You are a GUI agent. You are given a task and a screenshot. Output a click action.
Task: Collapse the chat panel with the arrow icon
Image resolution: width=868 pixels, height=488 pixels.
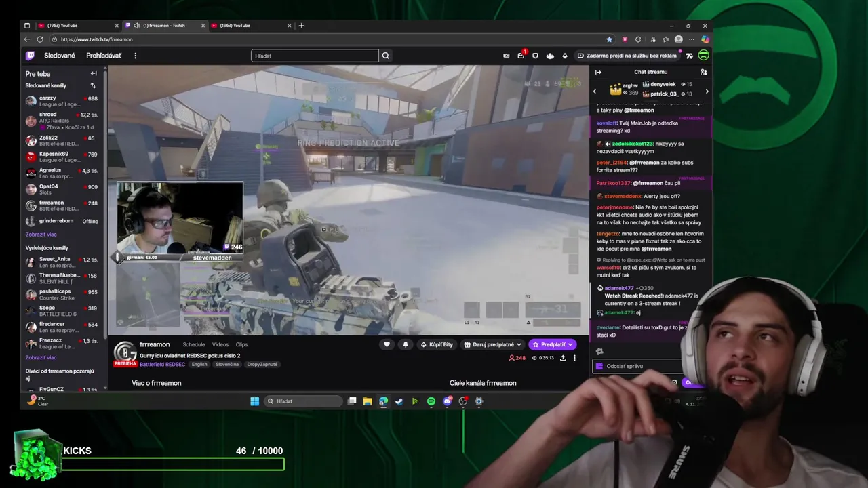pyautogui.click(x=598, y=72)
